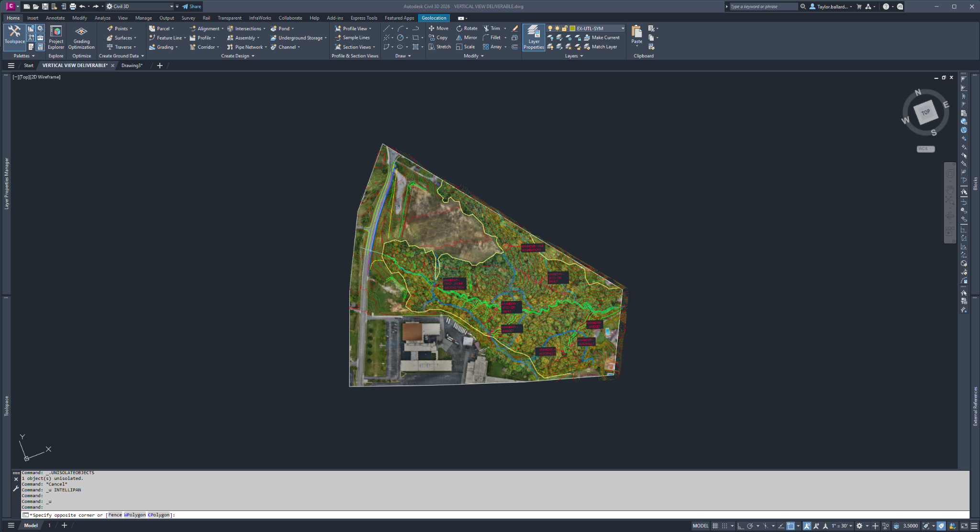The image size is (980, 532).
Task: Select the Move tool in Modify
Action: click(x=438, y=28)
